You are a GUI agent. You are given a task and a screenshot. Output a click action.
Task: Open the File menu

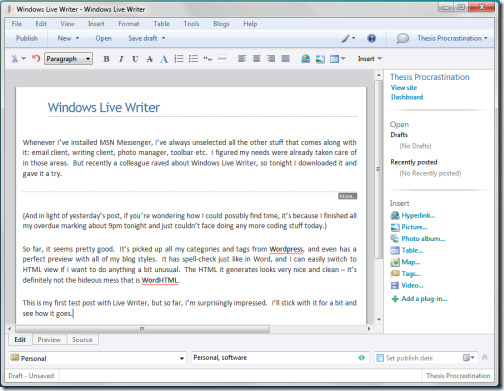coord(16,24)
